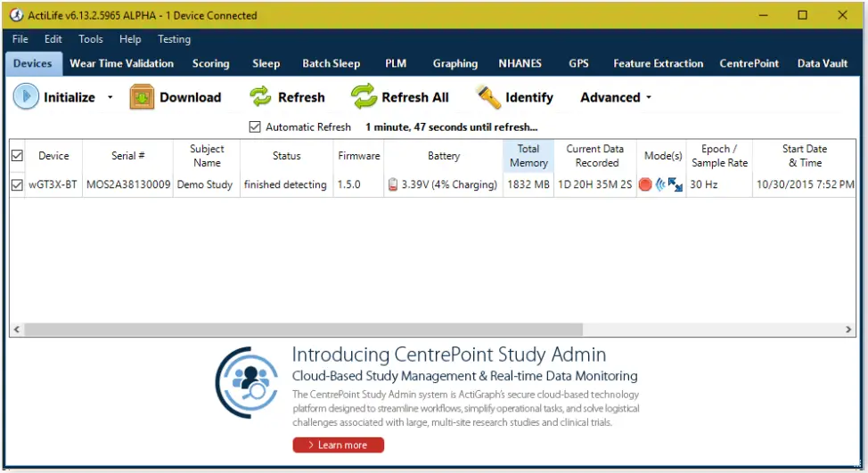Click the Epoch / Sample Rate header
The width and height of the screenshot is (868, 473).
point(719,156)
